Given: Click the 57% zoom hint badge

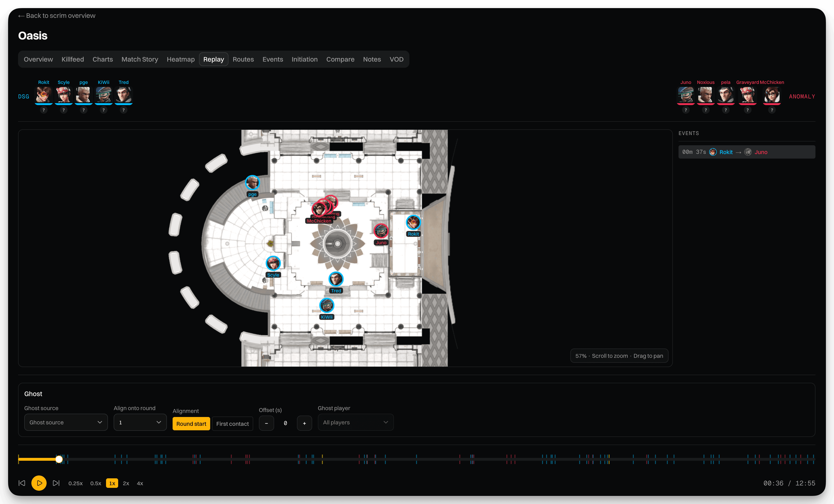Looking at the screenshot, I should tap(619, 356).
